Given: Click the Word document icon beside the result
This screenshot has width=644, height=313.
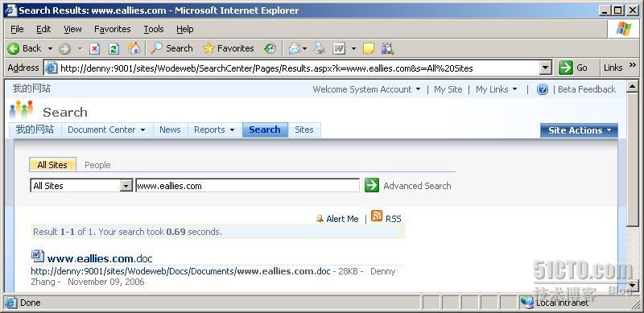Looking at the screenshot, I should [x=38, y=257].
